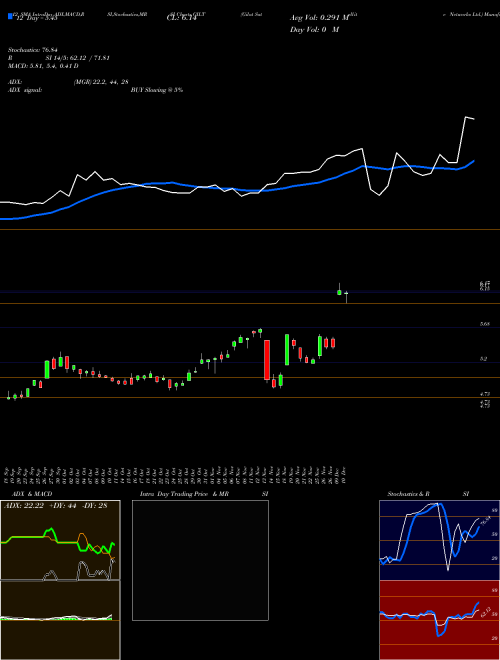Click the 'ADX signal:' label
Screen dimensions: 500x660
pyautogui.click(x=25, y=90)
